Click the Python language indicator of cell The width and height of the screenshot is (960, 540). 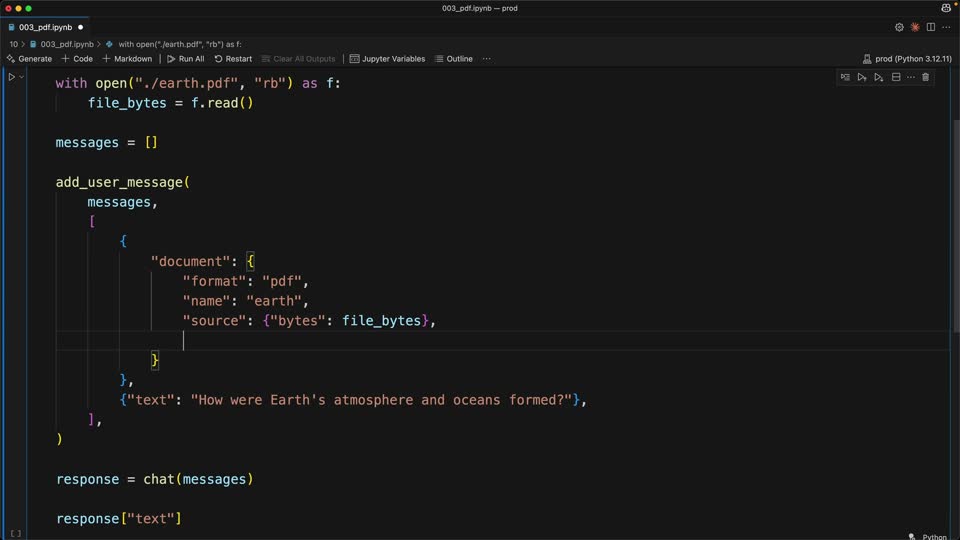[x=934, y=537]
